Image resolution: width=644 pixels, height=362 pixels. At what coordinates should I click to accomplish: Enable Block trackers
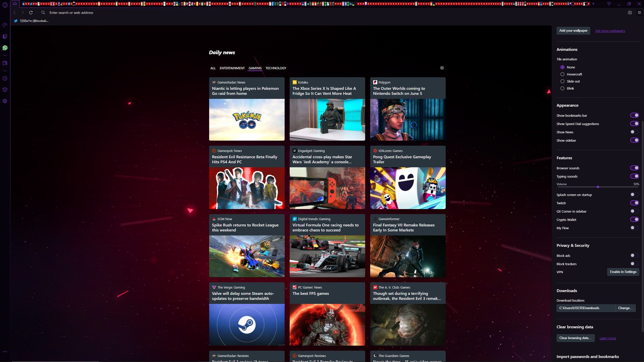[x=634, y=264]
